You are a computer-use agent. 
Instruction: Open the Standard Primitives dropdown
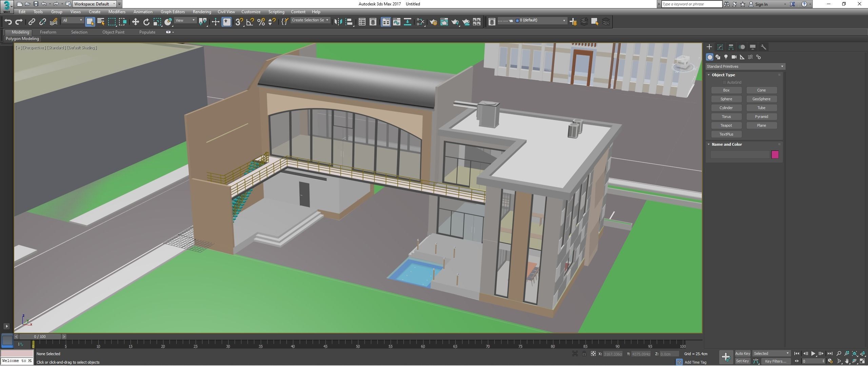pos(745,66)
